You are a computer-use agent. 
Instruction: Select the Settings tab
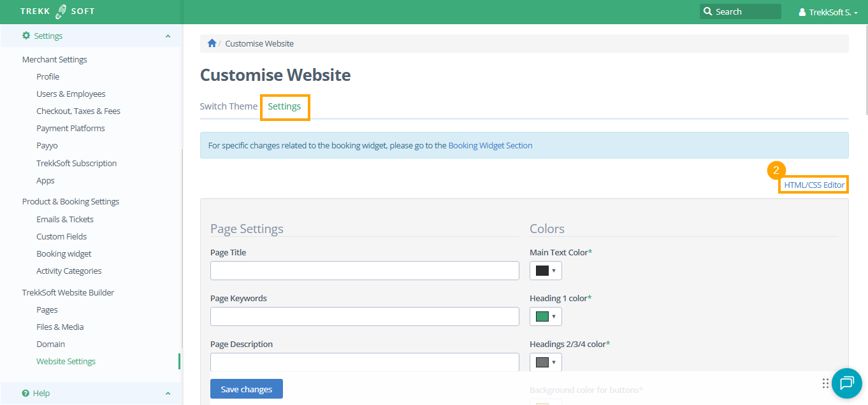pyautogui.click(x=284, y=106)
